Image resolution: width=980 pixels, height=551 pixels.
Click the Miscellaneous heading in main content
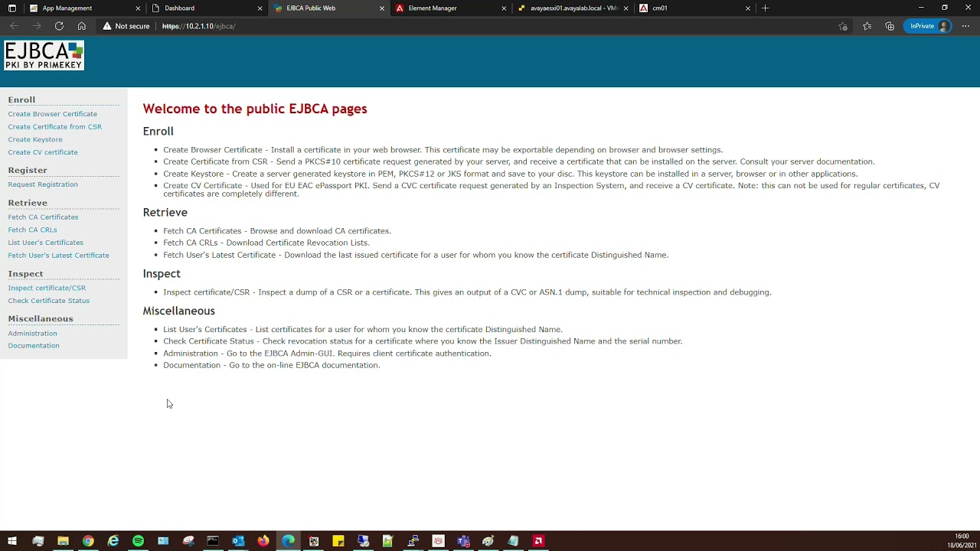[178, 311]
